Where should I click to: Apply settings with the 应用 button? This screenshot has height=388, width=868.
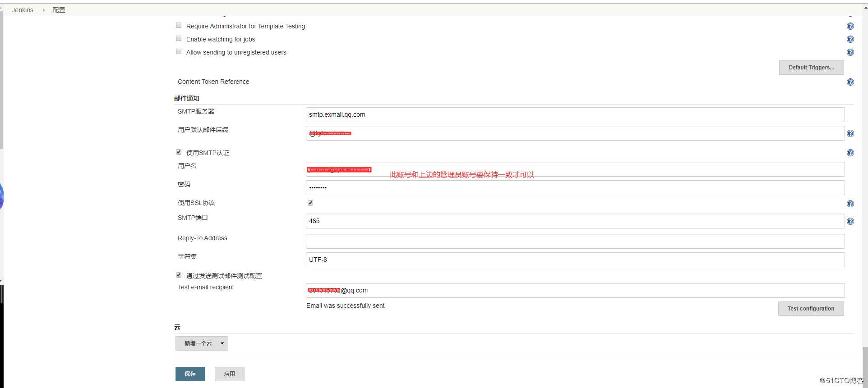click(x=230, y=374)
